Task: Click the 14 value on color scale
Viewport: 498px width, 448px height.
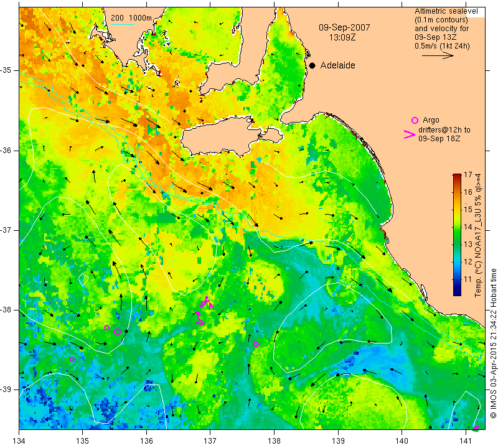Action: (x=468, y=226)
